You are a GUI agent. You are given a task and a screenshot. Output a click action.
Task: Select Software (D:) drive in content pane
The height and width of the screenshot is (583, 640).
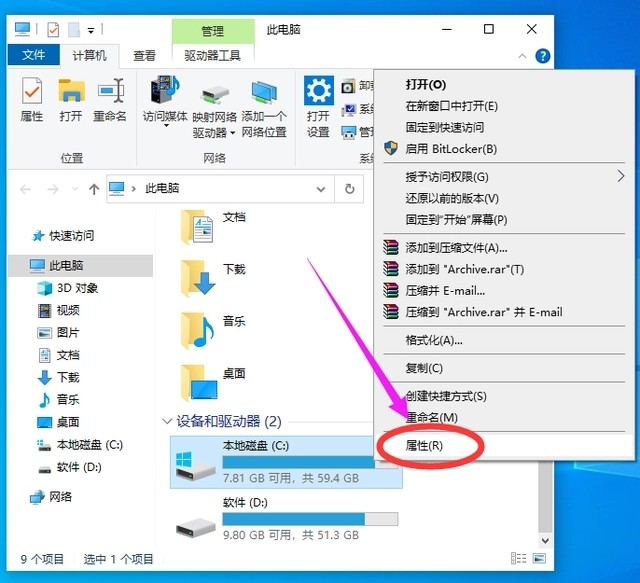coord(286,519)
